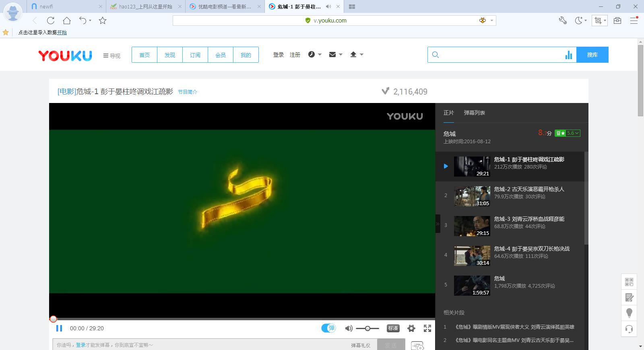Click the headset customer service icon
The width and height of the screenshot is (644, 350).
point(629,329)
